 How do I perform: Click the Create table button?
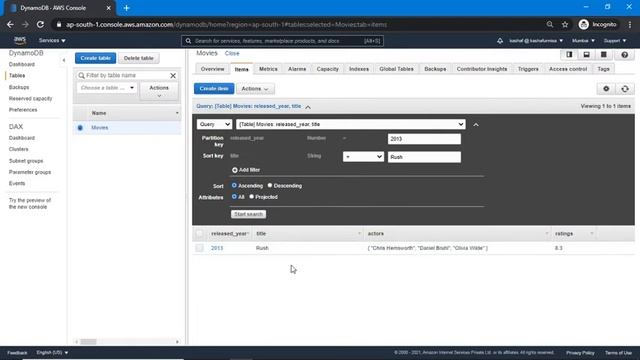coord(96,58)
